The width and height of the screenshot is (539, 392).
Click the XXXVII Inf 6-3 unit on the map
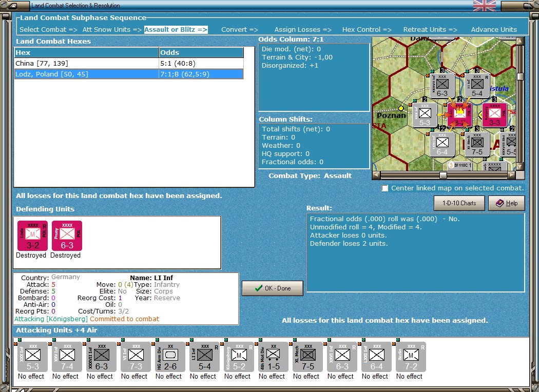442,86
